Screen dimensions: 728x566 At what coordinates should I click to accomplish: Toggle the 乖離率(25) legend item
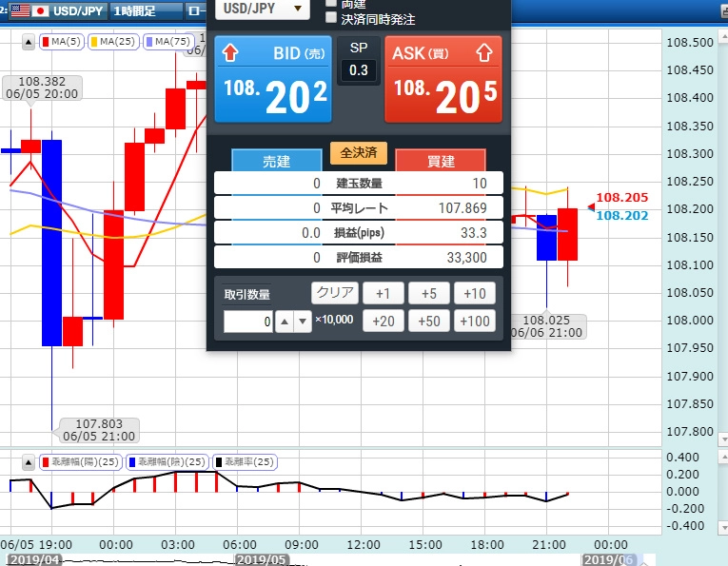pos(245,462)
